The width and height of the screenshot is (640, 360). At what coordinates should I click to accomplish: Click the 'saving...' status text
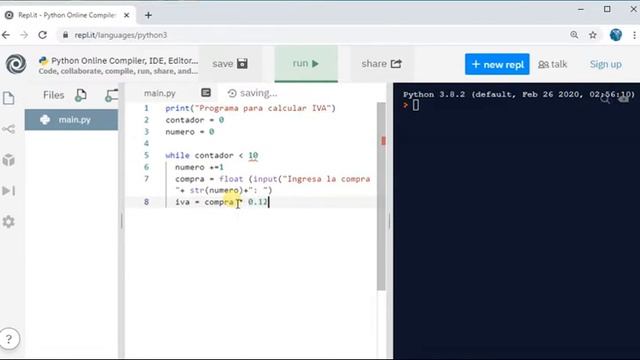click(x=258, y=93)
